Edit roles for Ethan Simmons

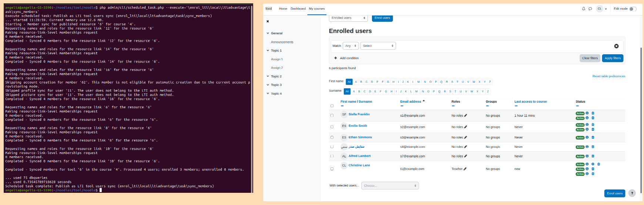pos(465,137)
